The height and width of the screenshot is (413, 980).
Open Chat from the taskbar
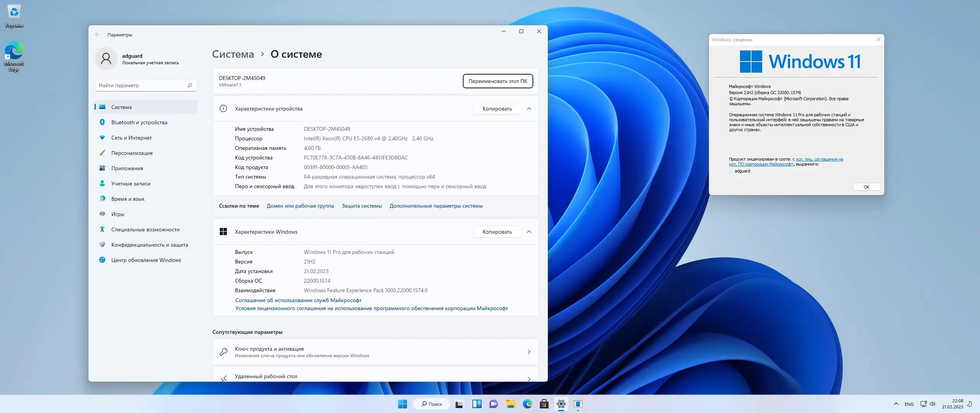click(x=493, y=404)
